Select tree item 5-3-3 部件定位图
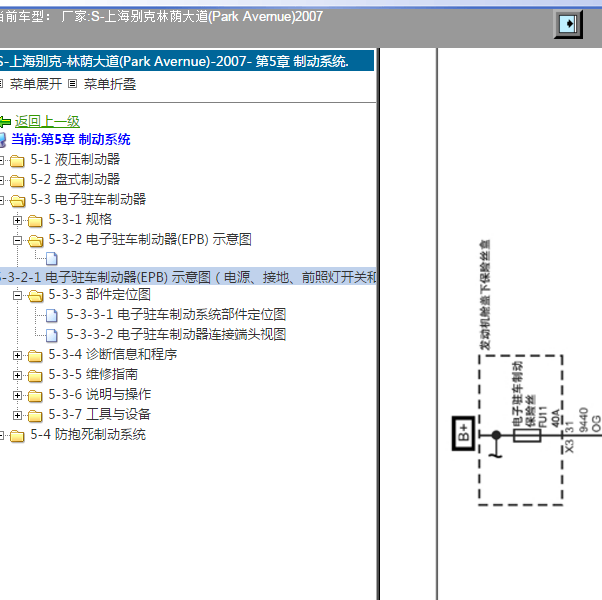 [99, 294]
